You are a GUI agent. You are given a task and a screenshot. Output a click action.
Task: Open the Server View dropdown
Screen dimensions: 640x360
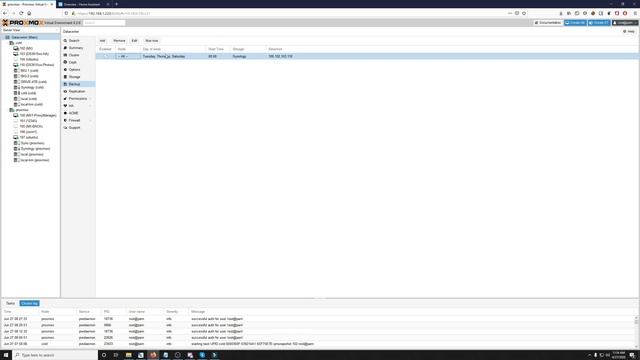pyautogui.click(x=30, y=30)
